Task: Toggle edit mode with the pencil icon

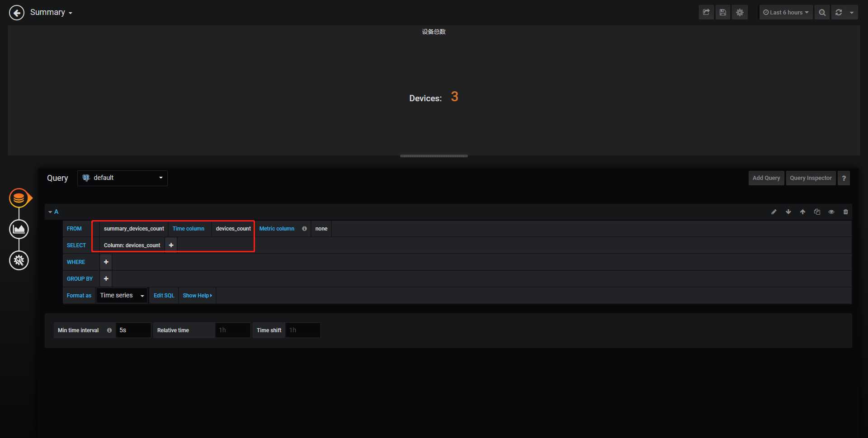Action: click(x=774, y=212)
